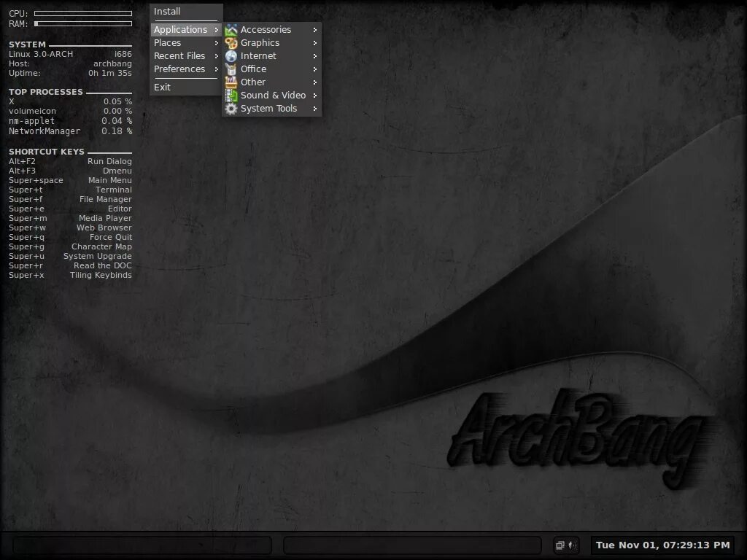Click the 'SHORTCUT KEYS' heading
Screen dimensions: 747x560
click(x=46, y=152)
